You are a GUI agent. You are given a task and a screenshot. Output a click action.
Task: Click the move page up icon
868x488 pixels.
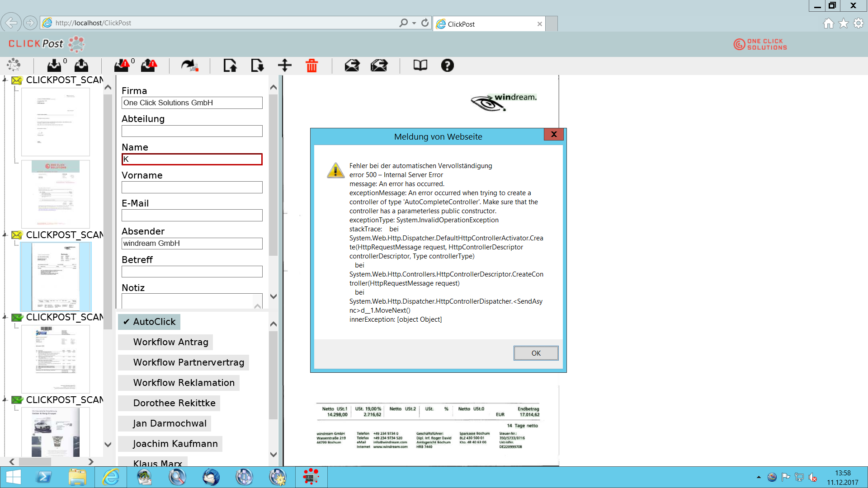(230, 66)
